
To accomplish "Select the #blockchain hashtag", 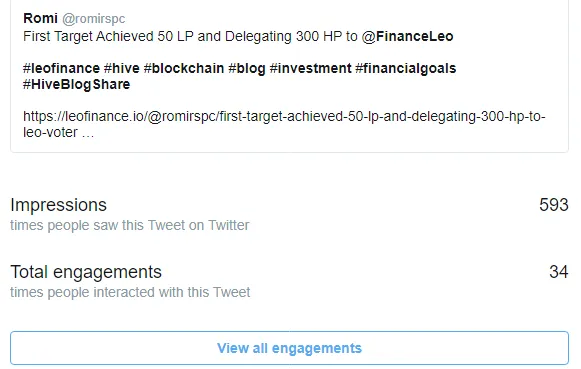I will (x=184, y=68).
